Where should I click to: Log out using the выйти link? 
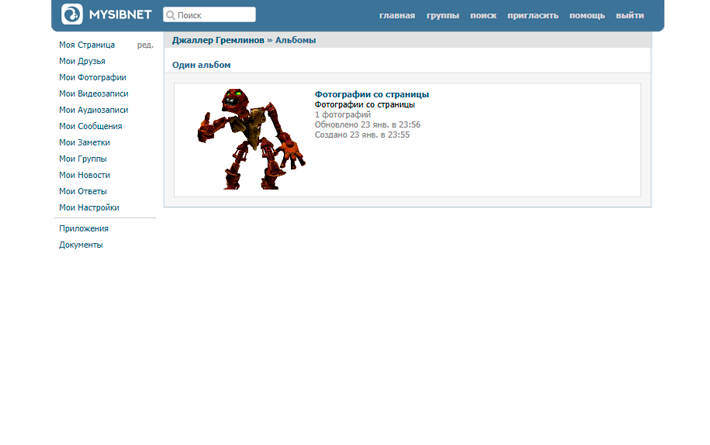tap(630, 16)
